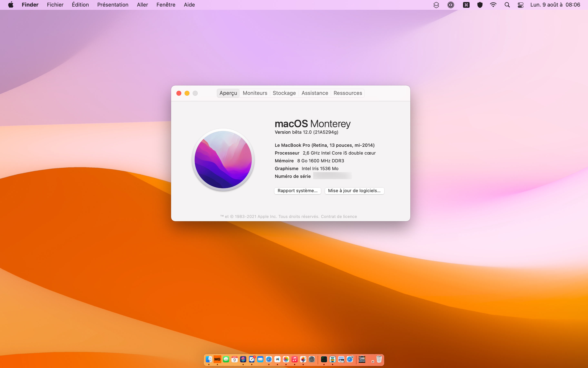
Task: Click Mise à jour de logiciels button
Action: tap(354, 191)
